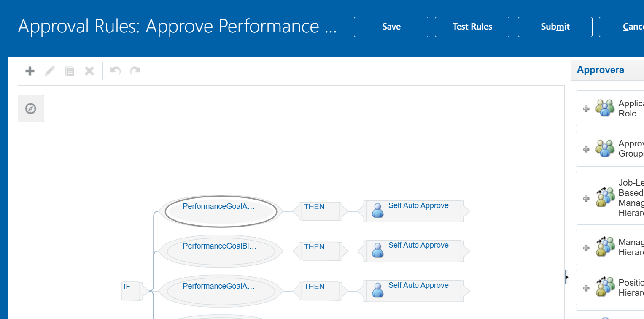Click the pencil edit icon in toolbar

50,71
